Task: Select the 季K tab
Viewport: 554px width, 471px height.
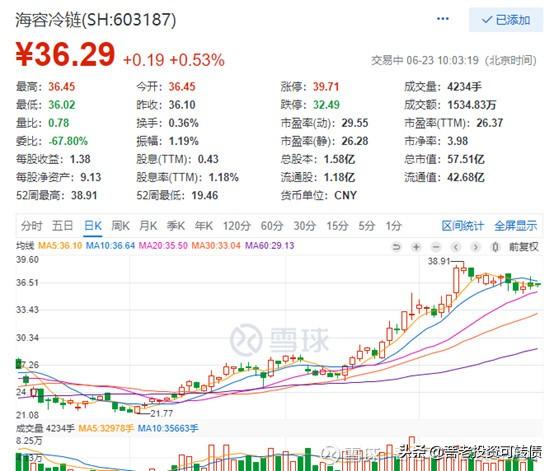Action: pyautogui.click(x=176, y=225)
